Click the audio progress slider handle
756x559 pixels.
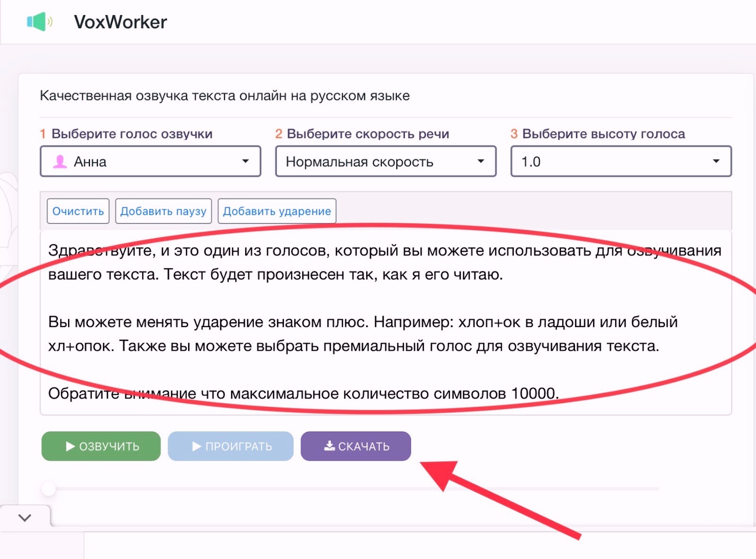[x=48, y=489]
